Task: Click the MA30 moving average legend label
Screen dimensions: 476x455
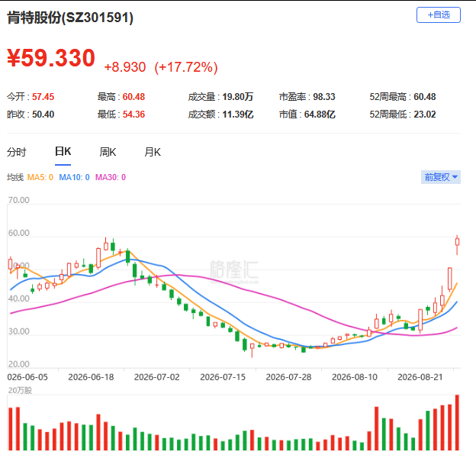Action: pyautogui.click(x=111, y=177)
